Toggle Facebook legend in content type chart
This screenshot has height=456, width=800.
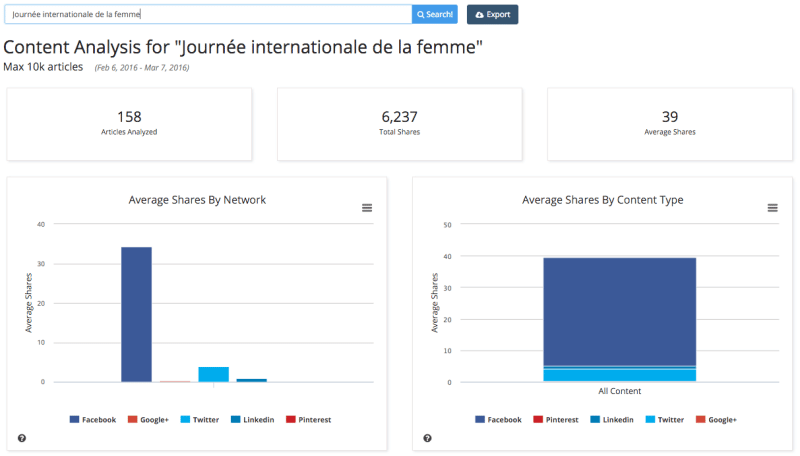[498, 419]
